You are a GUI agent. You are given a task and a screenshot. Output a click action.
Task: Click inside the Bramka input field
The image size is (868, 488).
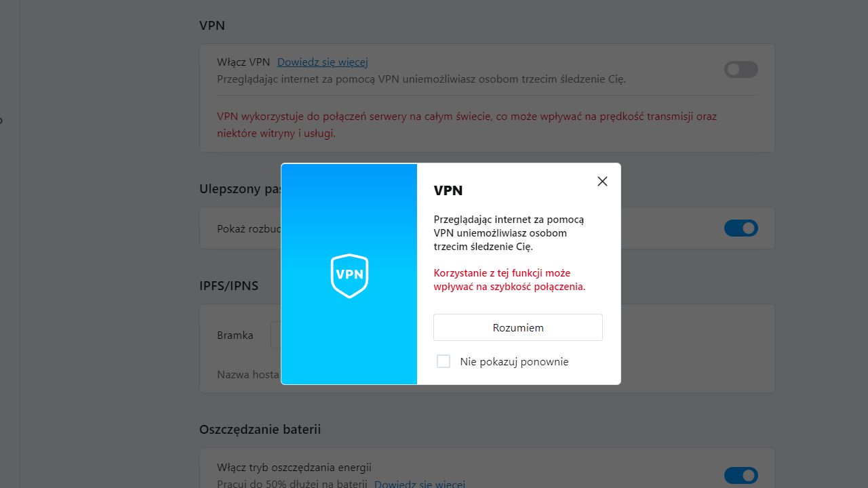278,334
